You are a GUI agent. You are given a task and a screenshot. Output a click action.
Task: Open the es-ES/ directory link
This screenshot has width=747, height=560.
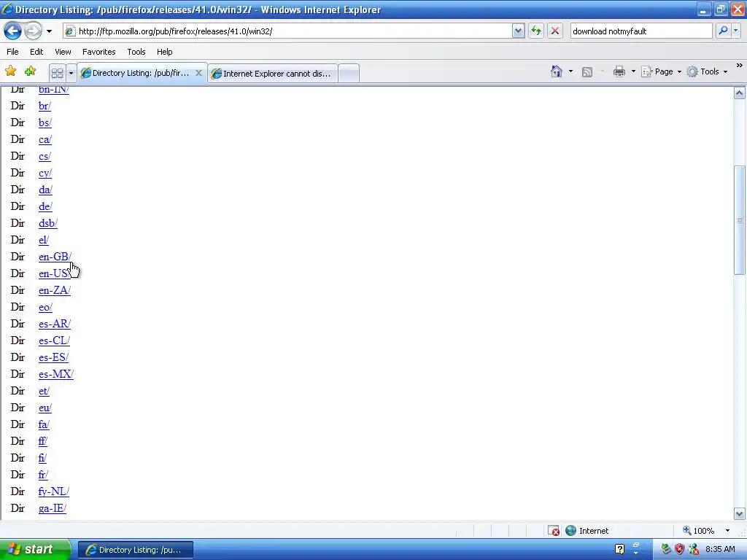[53, 357]
